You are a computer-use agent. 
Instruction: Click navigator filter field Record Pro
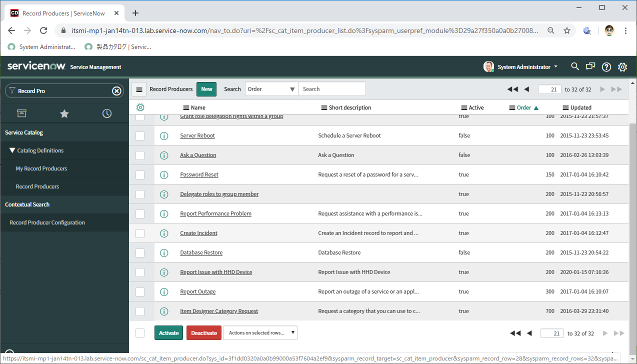(x=64, y=91)
